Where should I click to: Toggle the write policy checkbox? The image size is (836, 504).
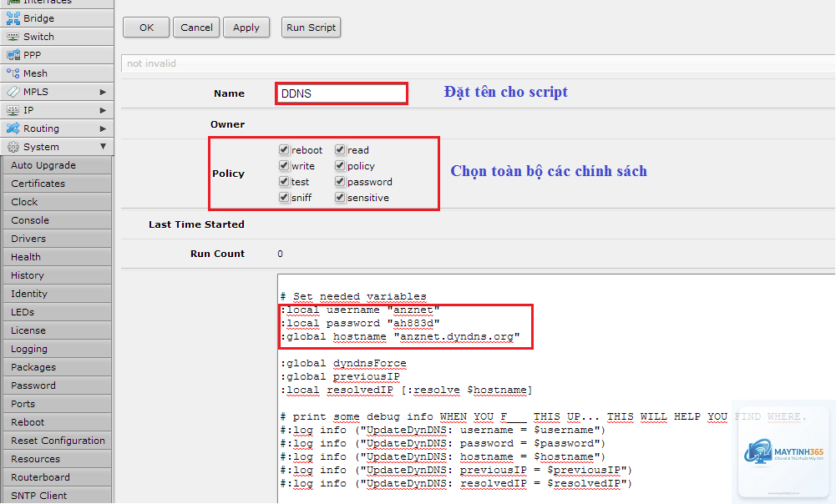(x=284, y=166)
